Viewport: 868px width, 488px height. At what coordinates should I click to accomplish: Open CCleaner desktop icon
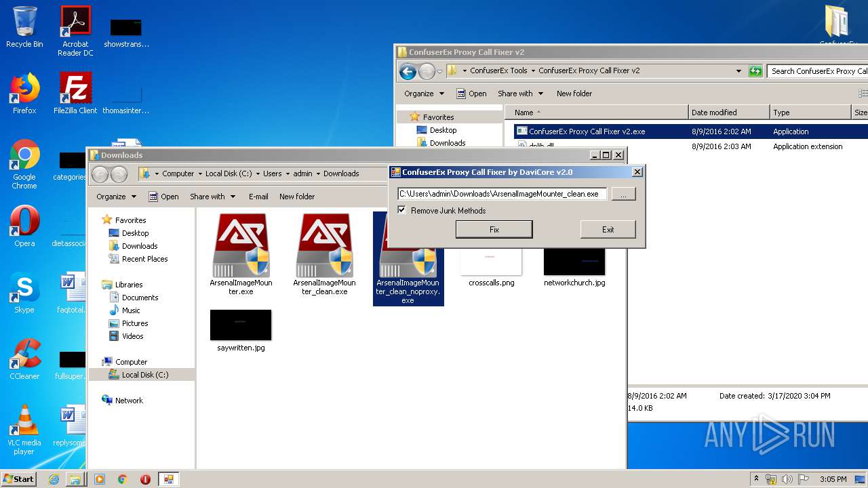[x=24, y=359]
